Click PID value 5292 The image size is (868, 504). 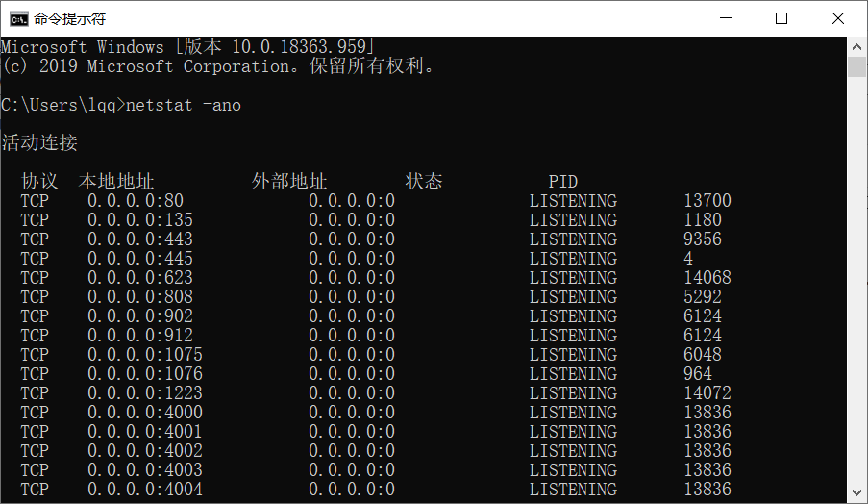coord(703,297)
